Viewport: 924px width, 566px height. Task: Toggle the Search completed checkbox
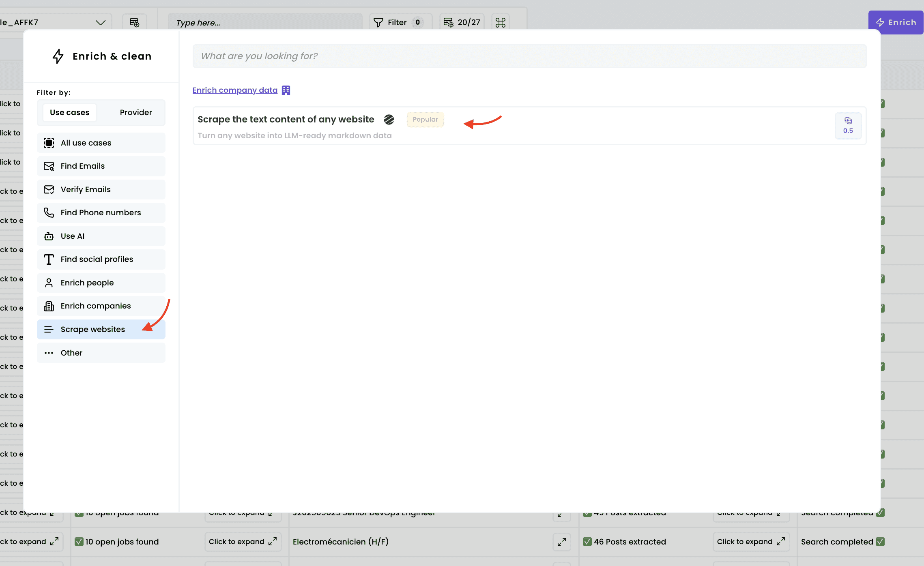[x=880, y=542]
